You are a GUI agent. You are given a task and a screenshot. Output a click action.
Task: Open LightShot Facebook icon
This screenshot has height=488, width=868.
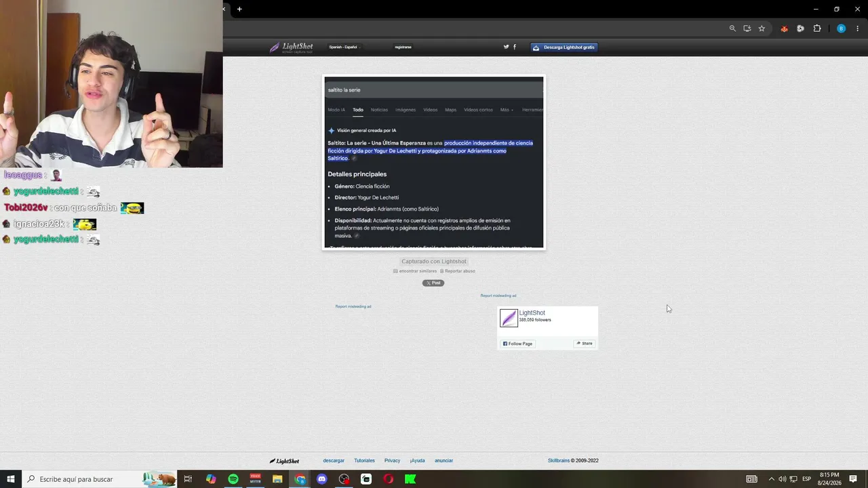tap(515, 47)
